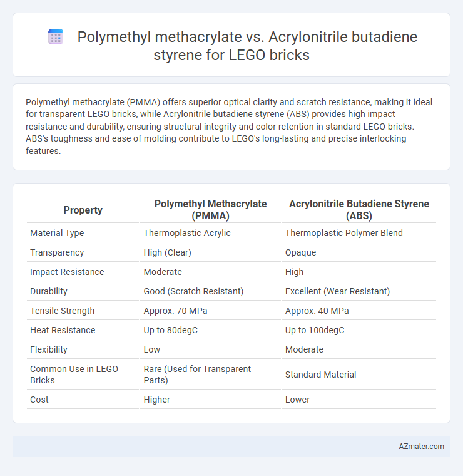
Task: Select the 'Heat Resistance' row label
Action: [63, 330]
